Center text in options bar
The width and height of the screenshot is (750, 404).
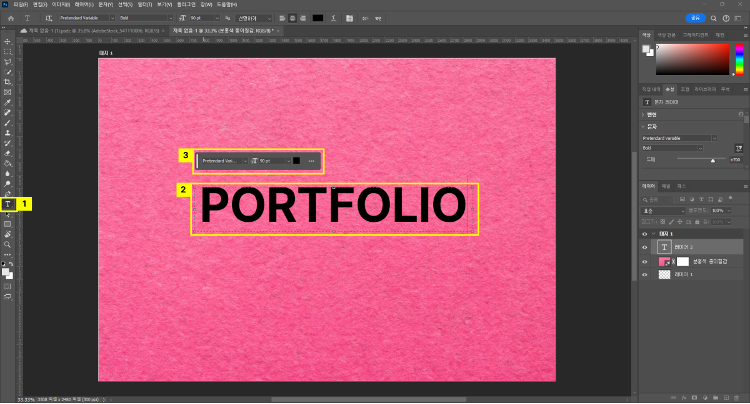[293, 18]
